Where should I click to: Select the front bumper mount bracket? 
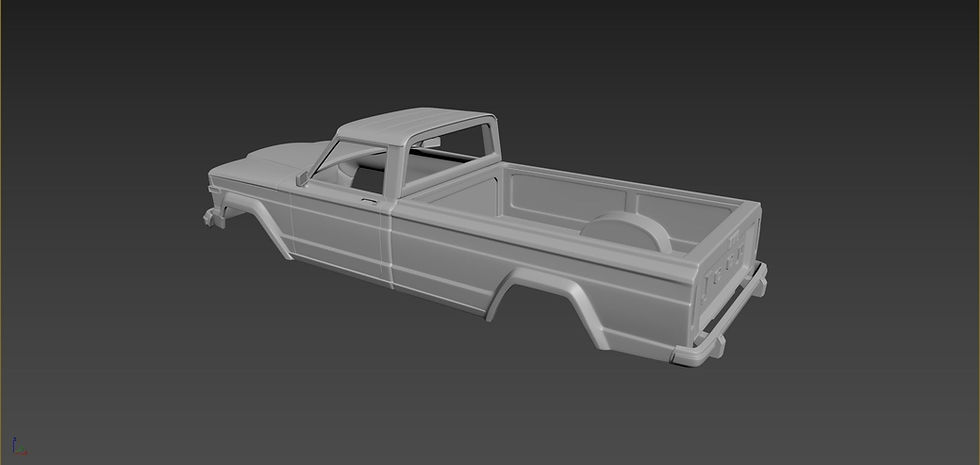pyautogui.click(x=214, y=217)
